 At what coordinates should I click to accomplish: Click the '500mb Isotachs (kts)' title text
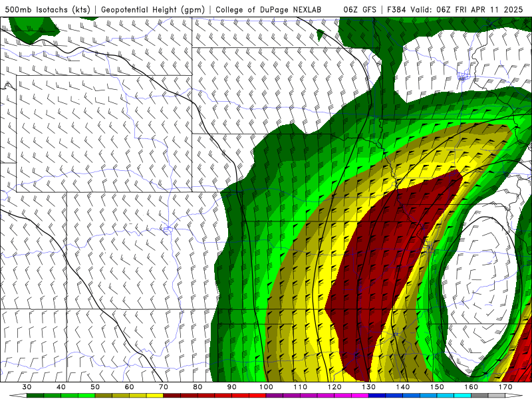47,10
